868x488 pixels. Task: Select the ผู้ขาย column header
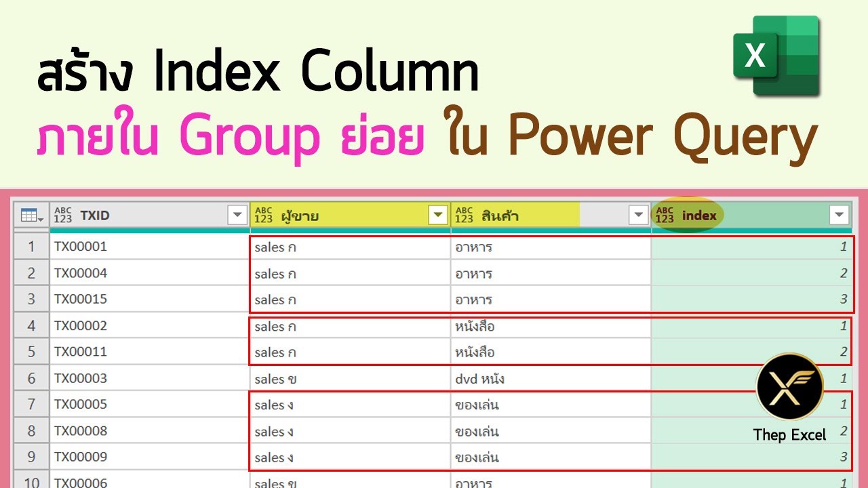[x=350, y=216]
